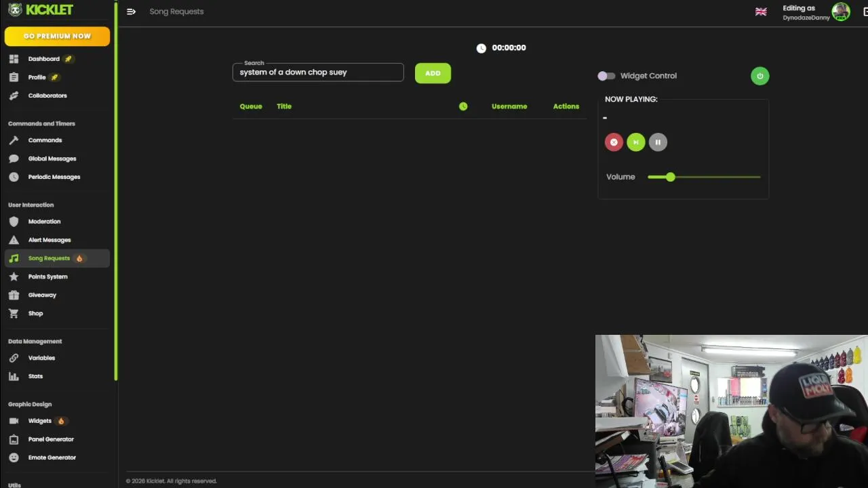Click the 00:00:00 timer text

pos(509,48)
